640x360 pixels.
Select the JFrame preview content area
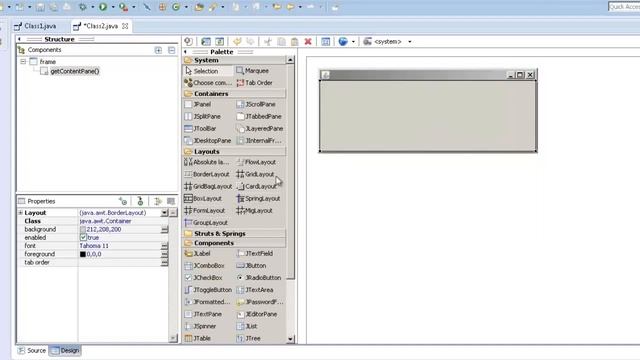[428, 116]
